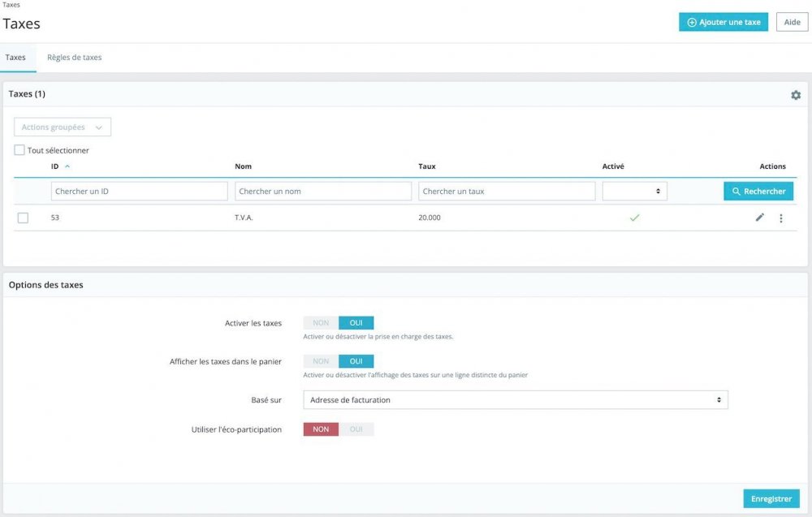The width and height of the screenshot is (812, 517).
Task: Set Utiliser l'éco-participation to NON
Action: 321,429
